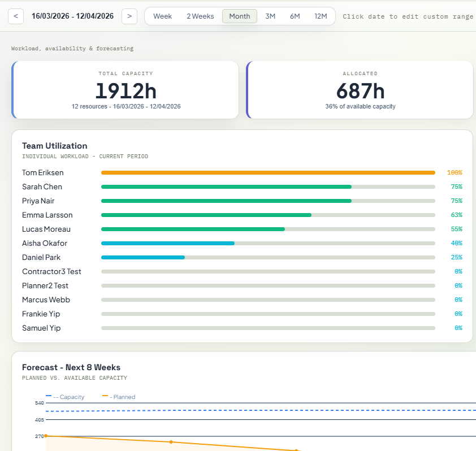476x451 pixels.
Task: Choose the 12M view
Action: pos(321,16)
